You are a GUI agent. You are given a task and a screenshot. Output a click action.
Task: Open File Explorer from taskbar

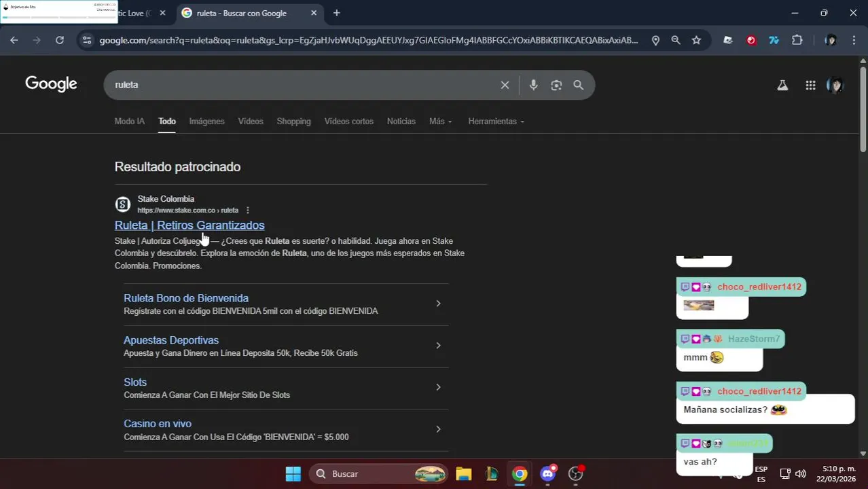(x=463, y=473)
